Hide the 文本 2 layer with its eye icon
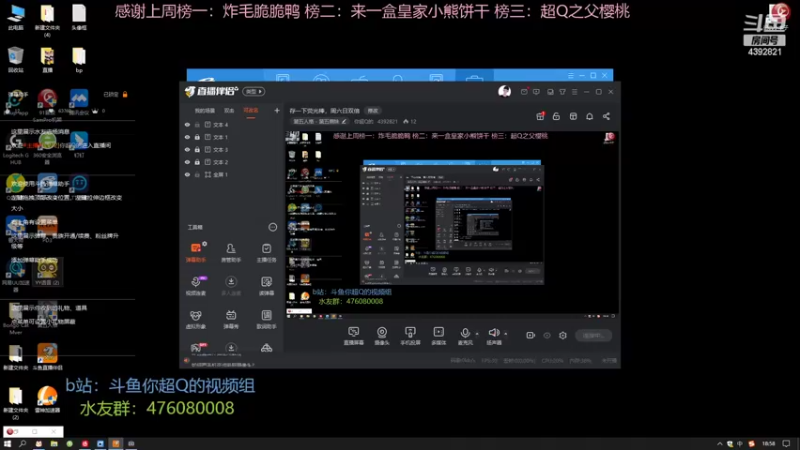Image resolution: width=800 pixels, height=450 pixels. 187,162
